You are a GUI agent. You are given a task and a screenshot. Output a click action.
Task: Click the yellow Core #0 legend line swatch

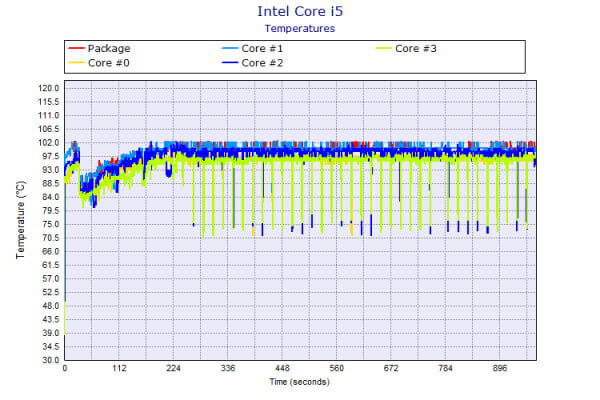(x=76, y=62)
